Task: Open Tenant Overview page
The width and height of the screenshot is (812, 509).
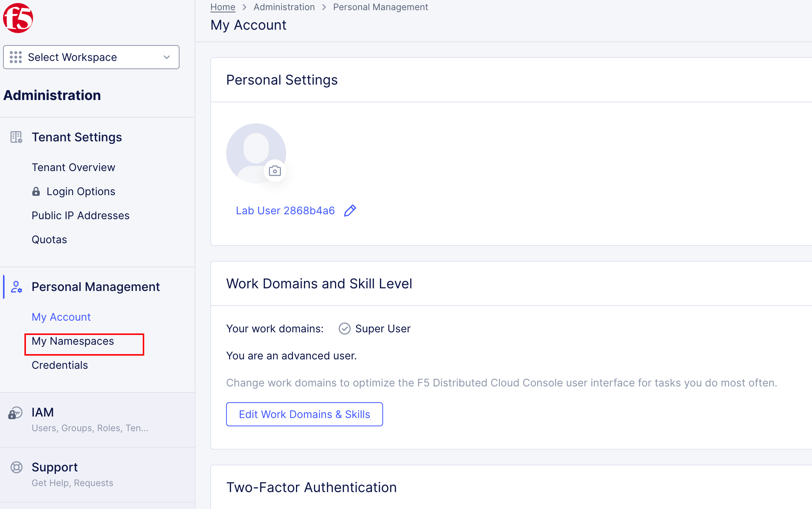Action: coord(73,167)
